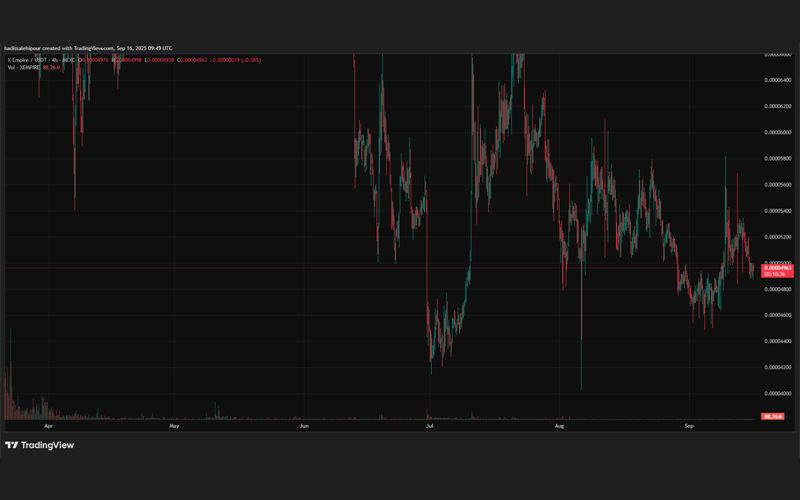Click the Jun label on time axis

(304, 426)
